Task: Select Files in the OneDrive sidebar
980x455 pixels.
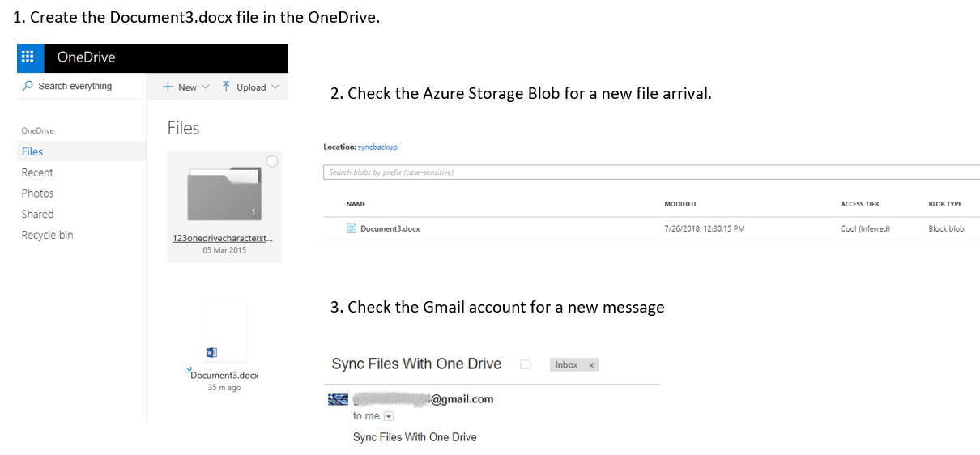Action: pos(81,151)
